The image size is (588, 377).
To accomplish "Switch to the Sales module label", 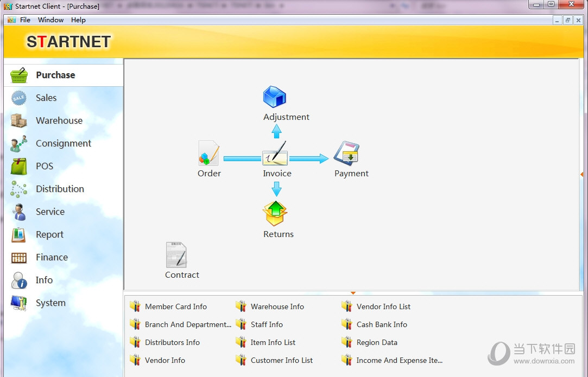I will coord(46,98).
